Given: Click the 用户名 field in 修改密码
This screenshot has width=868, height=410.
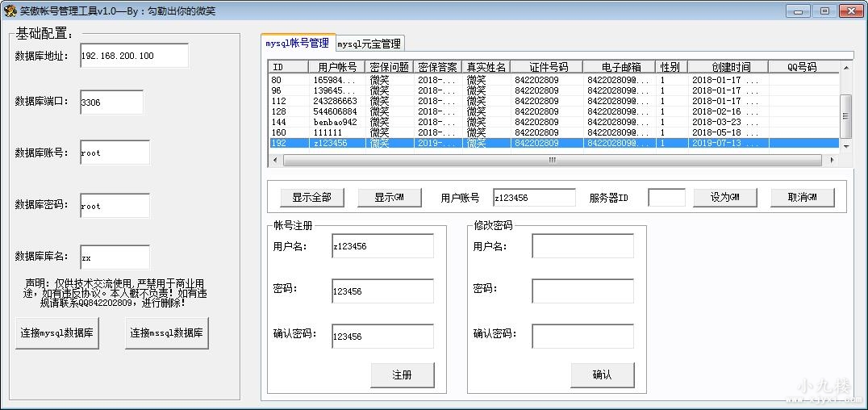Looking at the screenshot, I should pos(582,246).
